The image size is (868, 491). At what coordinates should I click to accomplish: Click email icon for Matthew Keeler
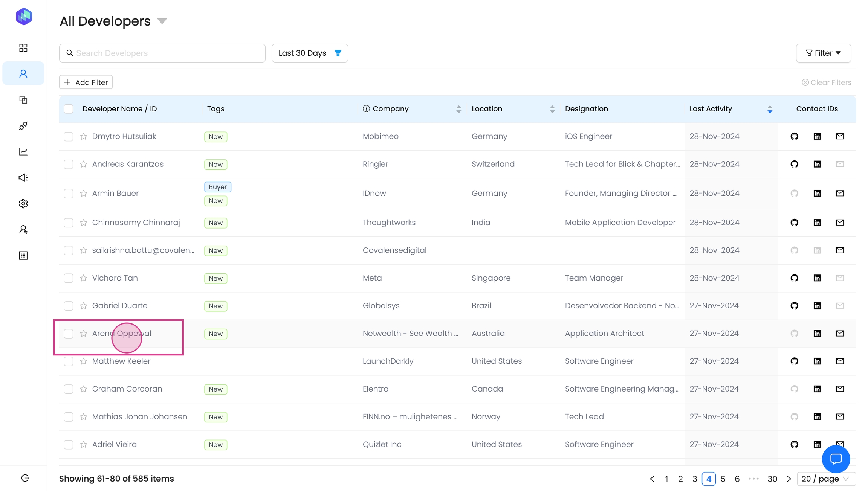840,361
